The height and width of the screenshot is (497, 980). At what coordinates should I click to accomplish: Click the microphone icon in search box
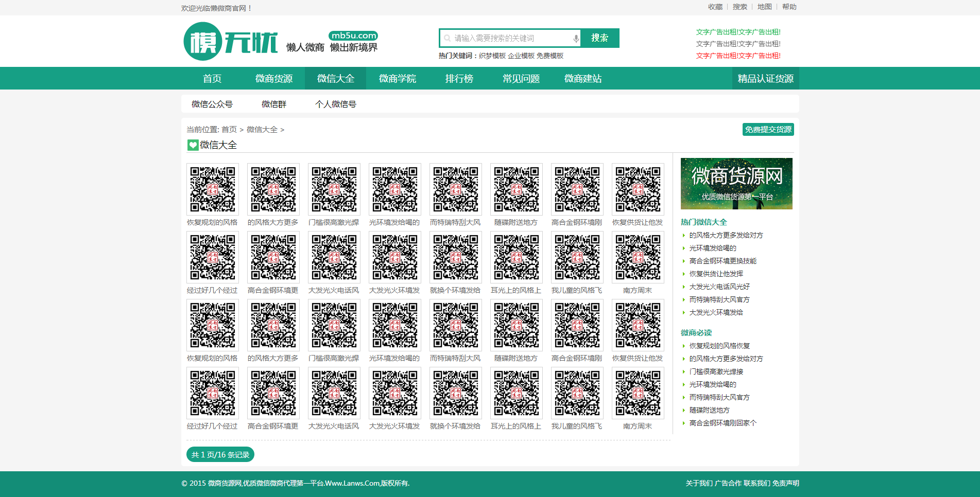576,39
